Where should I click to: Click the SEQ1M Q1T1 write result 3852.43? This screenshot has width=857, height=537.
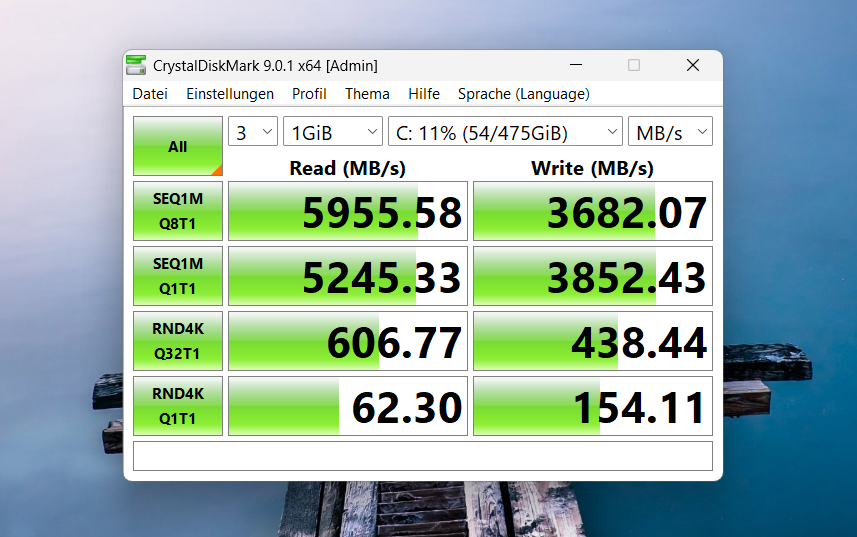(593, 276)
